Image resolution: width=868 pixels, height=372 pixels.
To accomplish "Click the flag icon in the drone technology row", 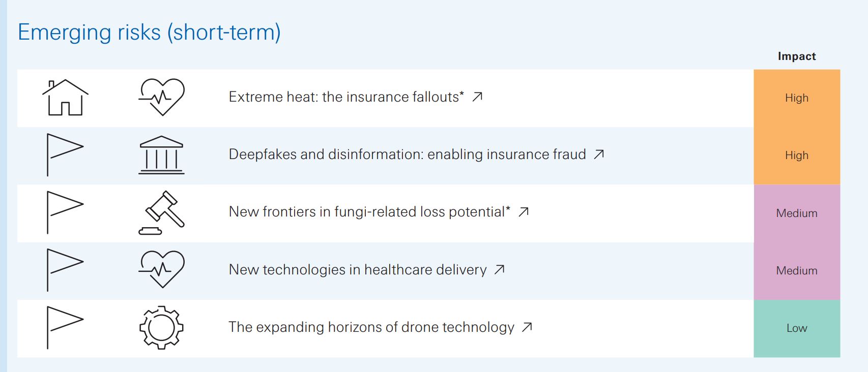I will 65,327.
